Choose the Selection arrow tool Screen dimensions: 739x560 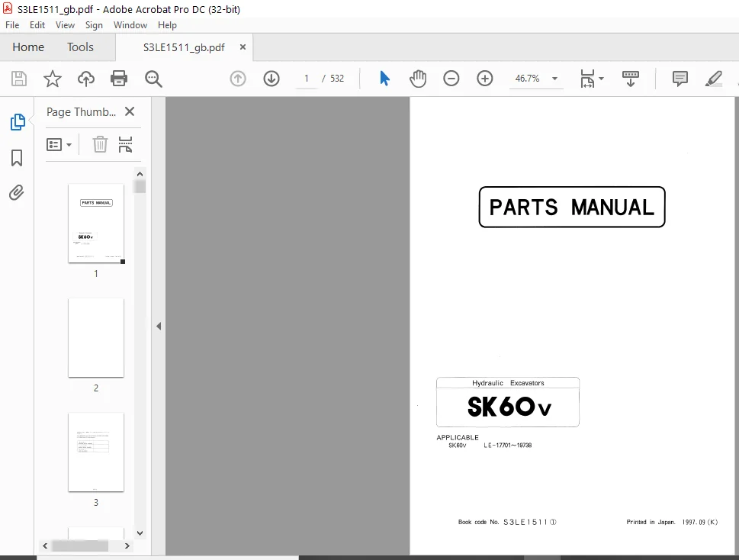384,79
